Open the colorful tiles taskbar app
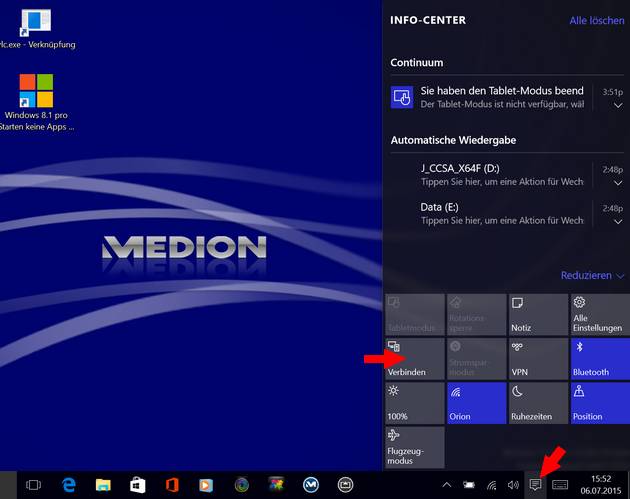Viewport: 630px width, 499px height. point(276,485)
